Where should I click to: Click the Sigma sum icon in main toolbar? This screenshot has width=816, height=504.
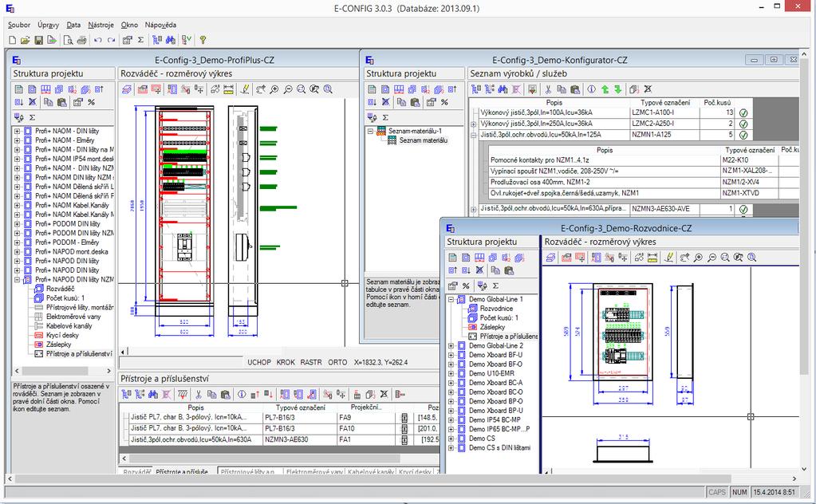(x=140, y=40)
